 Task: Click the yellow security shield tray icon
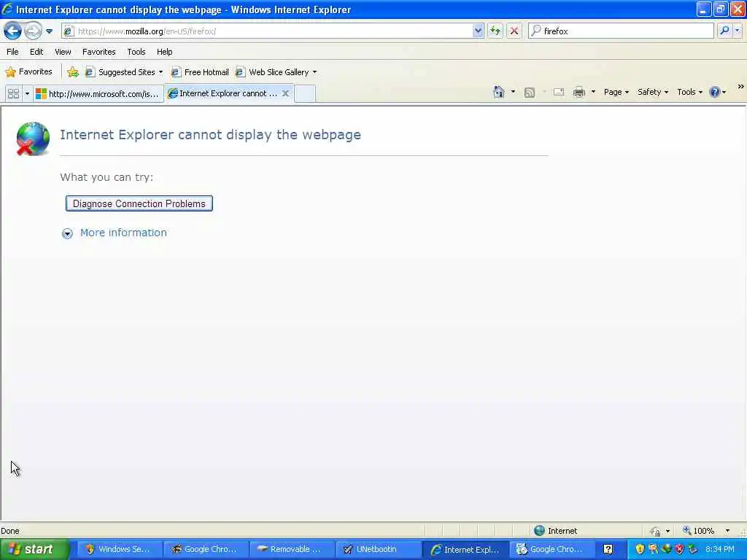coord(640,549)
